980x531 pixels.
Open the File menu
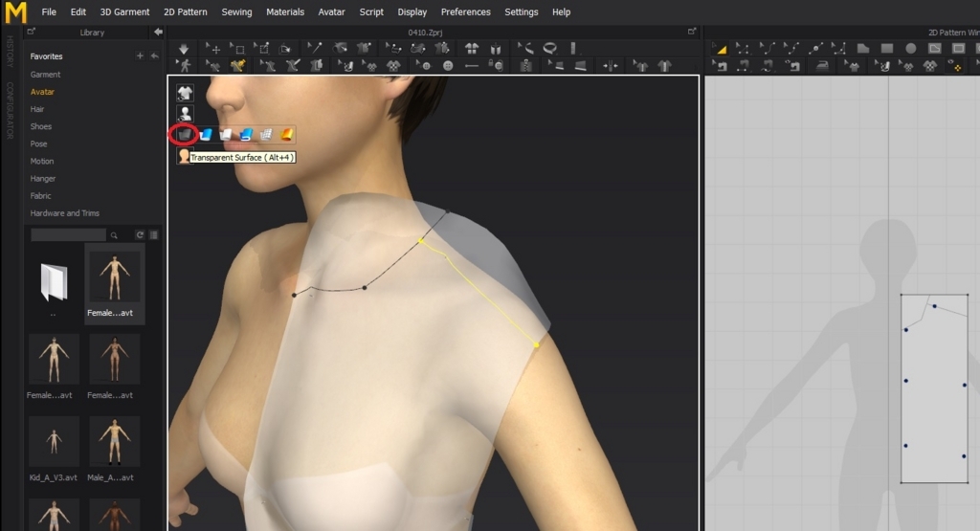(x=49, y=11)
